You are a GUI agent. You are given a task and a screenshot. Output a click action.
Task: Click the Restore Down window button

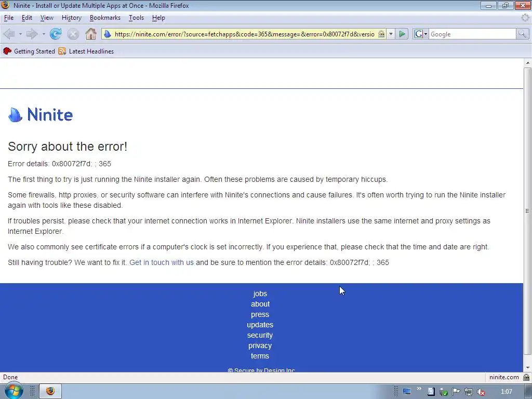coord(505,5)
